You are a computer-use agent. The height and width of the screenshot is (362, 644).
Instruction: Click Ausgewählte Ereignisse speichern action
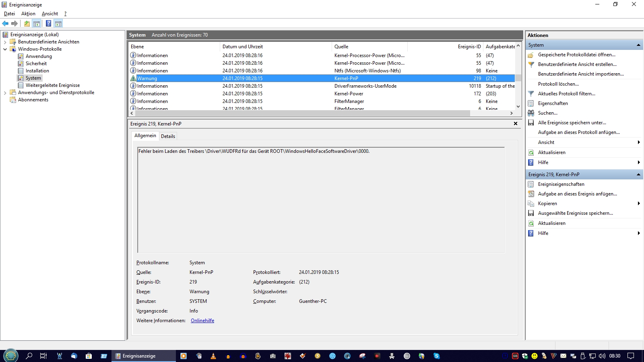pyautogui.click(x=575, y=213)
